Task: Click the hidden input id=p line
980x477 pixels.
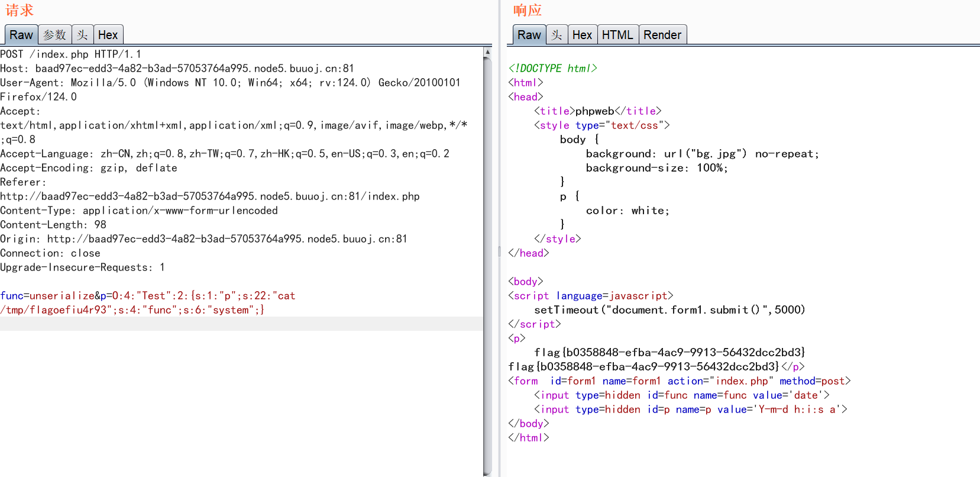Action: point(691,410)
